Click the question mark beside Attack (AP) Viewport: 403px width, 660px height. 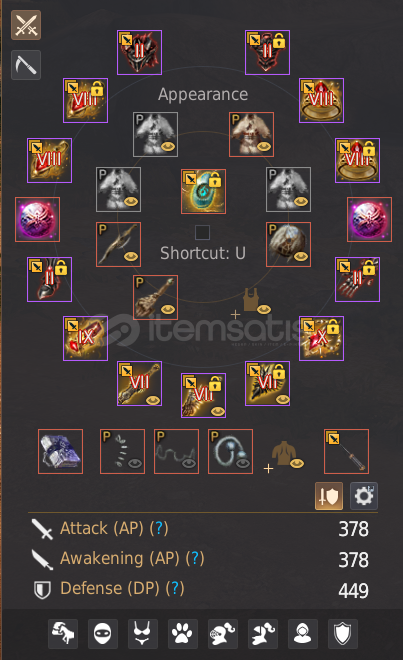pos(159,528)
